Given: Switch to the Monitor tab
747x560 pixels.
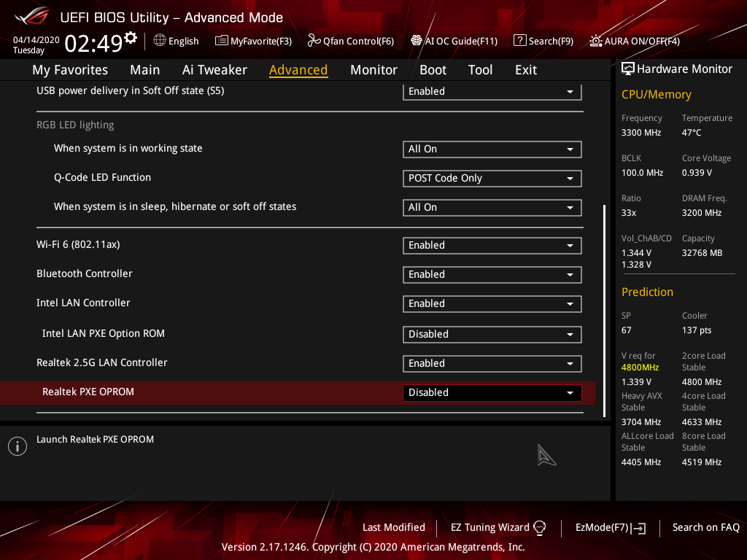Looking at the screenshot, I should click(373, 70).
